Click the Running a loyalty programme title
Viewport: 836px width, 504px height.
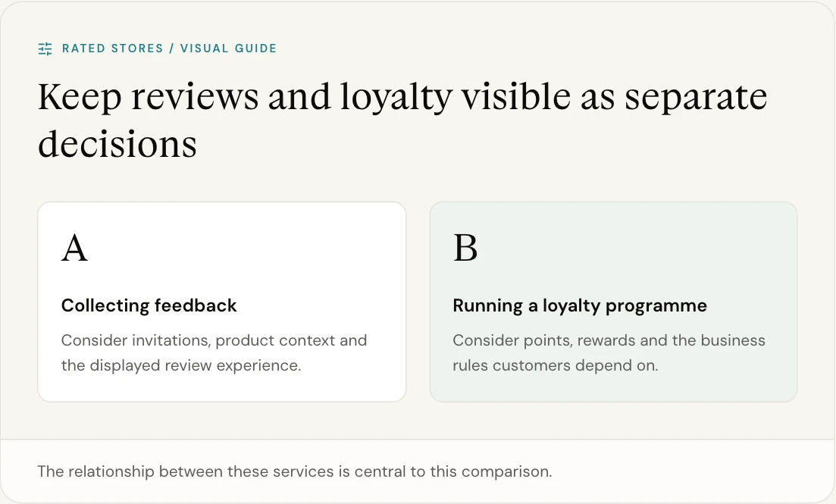(580, 305)
